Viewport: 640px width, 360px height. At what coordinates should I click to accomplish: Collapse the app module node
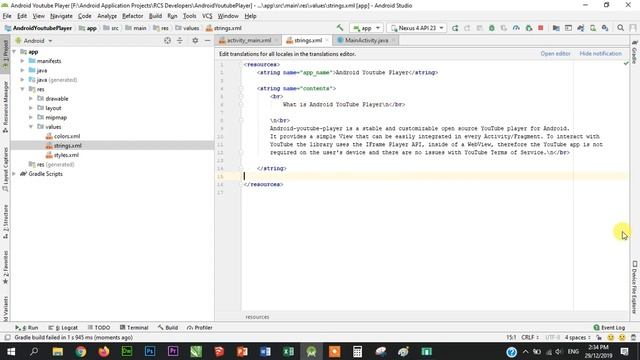(14, 52)
